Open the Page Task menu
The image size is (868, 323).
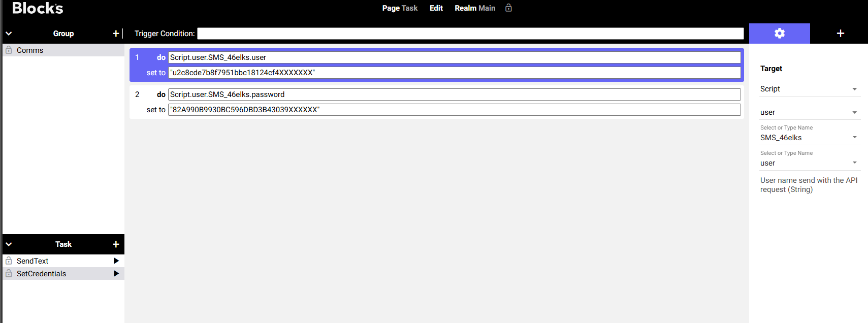[400, 8]
